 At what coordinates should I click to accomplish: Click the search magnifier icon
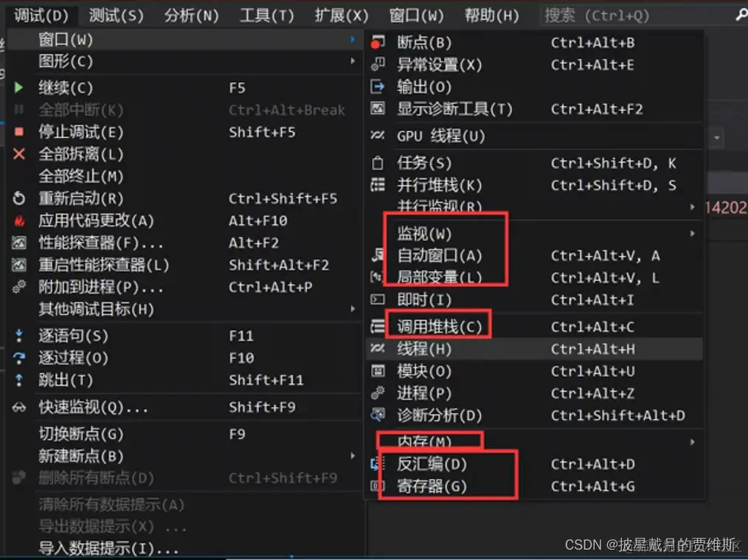tap(741, 15)
